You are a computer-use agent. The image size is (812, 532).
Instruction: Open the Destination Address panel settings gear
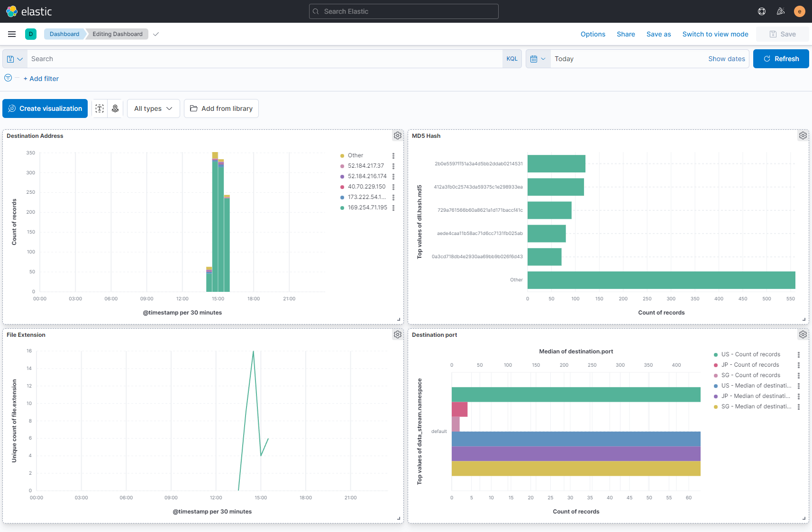397,135
